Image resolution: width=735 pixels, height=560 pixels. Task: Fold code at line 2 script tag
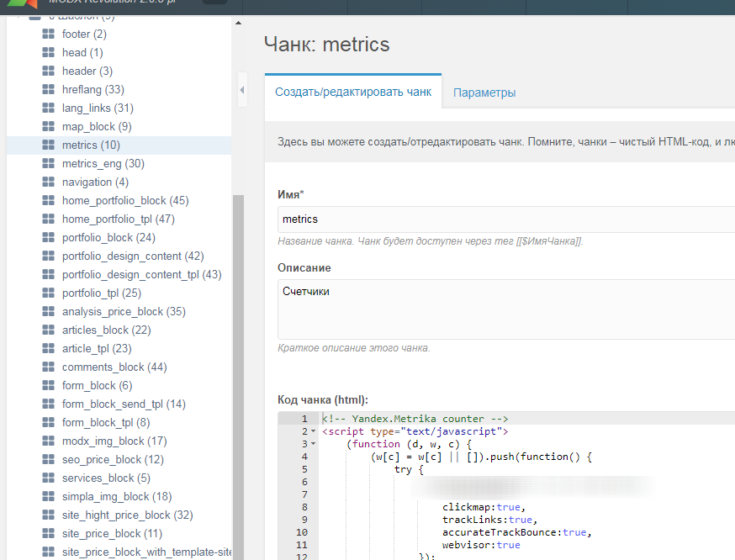(313, 431)
